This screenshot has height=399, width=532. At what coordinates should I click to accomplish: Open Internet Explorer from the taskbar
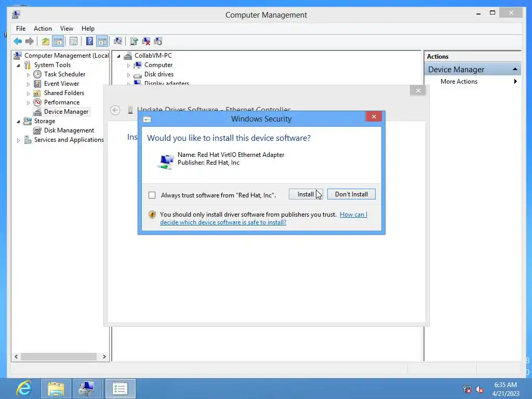tap(24, 389)
